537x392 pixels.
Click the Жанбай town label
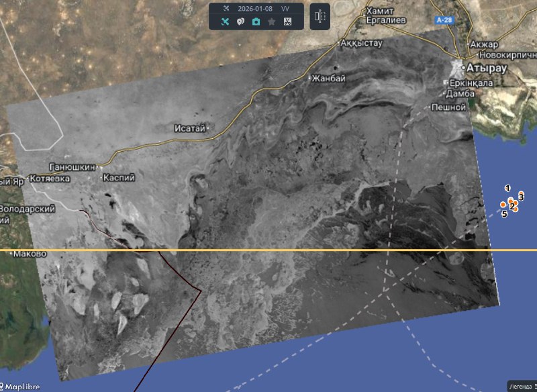click(x=329, y=79)
